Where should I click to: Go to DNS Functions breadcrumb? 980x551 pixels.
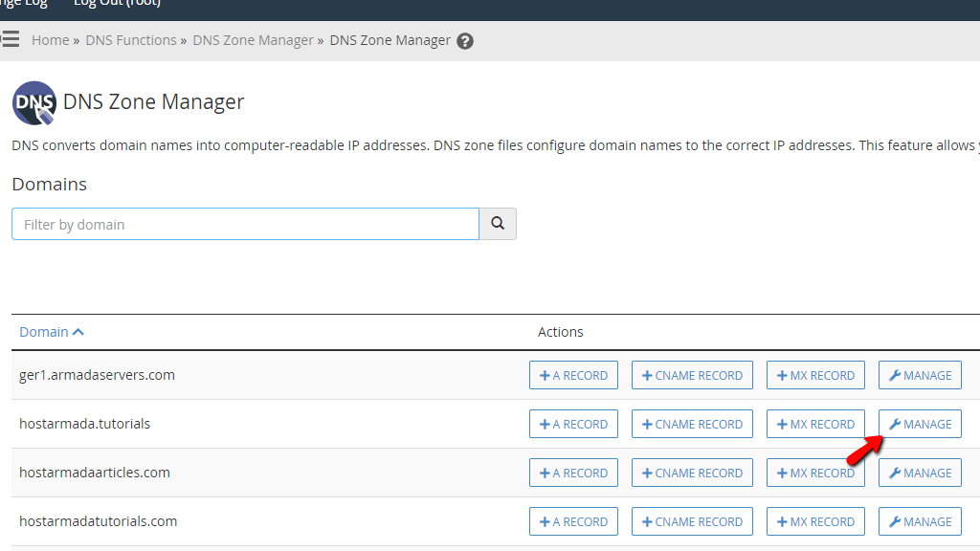pos(130,40)
